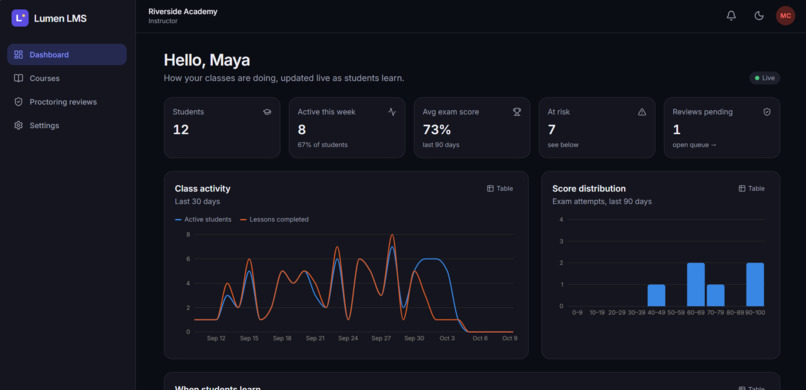Click the 40-49 score bar
806x390 pixels.
coord(656,295)
